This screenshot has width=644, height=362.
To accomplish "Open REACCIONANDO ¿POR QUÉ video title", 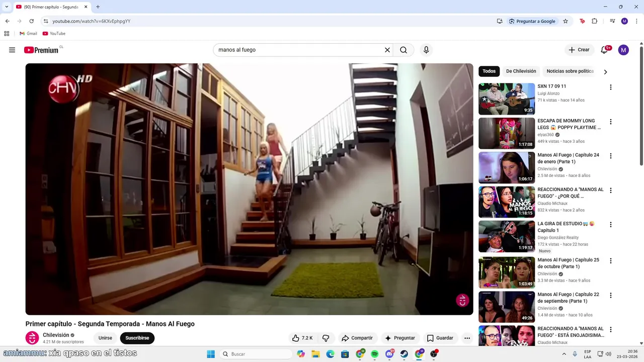I will coord(571,193).
